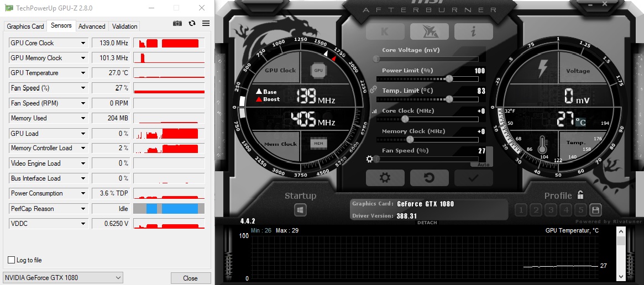
Task: Click the GeForce GTX 1080 card name in Afterburner
Action: point(426,204)
